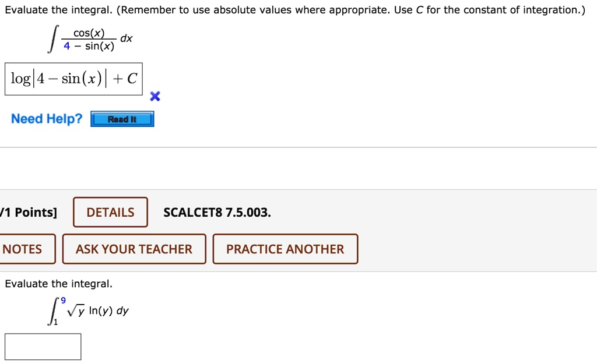Click the dx symbol in the first integrand
The width and height of the screenshot is (597, 364).
[x=127, y=38]
